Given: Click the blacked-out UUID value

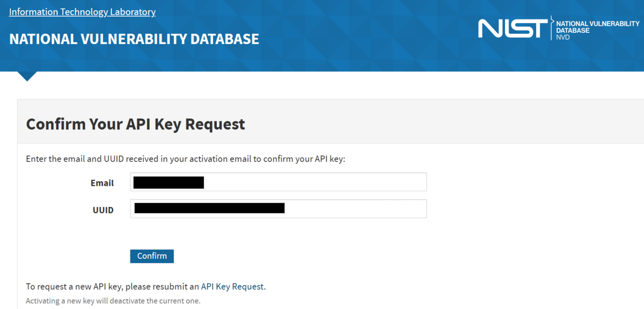Looking at the screenshot, I should click(x=209, y=208).
